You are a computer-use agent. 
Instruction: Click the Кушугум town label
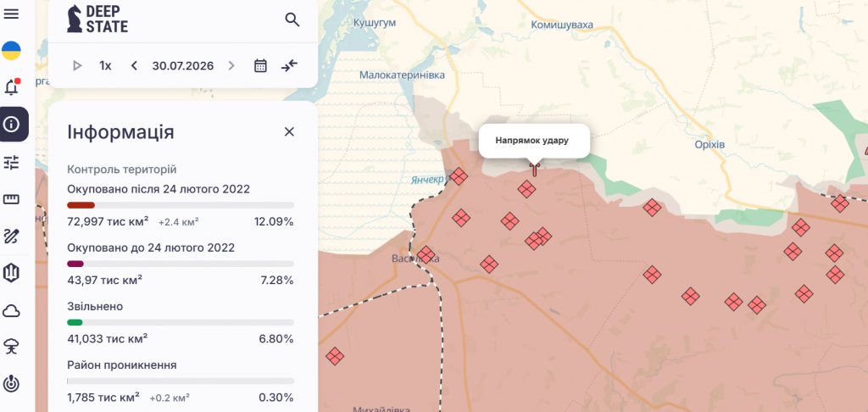[x=376, y=23]
